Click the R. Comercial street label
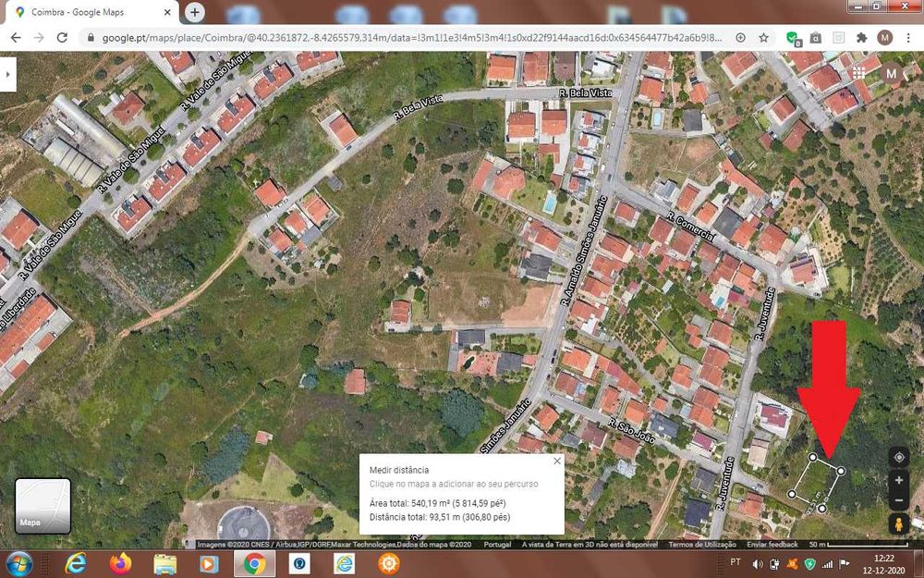Viewport: 924px width, 578px height. click(x=690, y=226)
